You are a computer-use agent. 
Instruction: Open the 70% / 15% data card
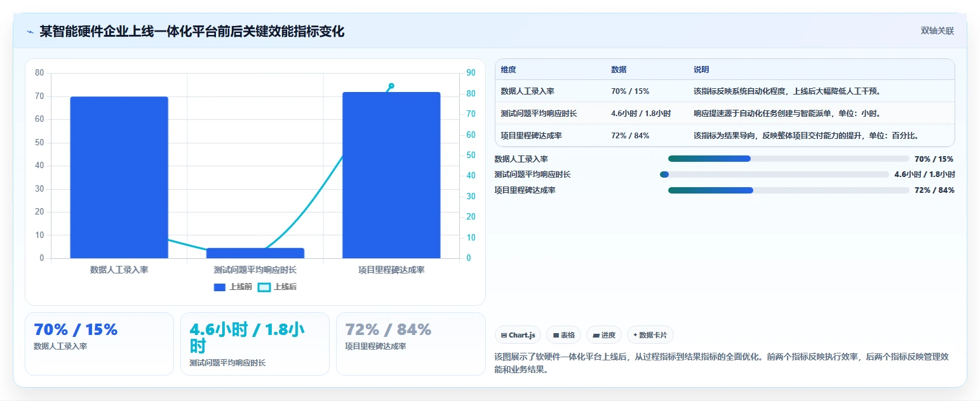(99, 344)
